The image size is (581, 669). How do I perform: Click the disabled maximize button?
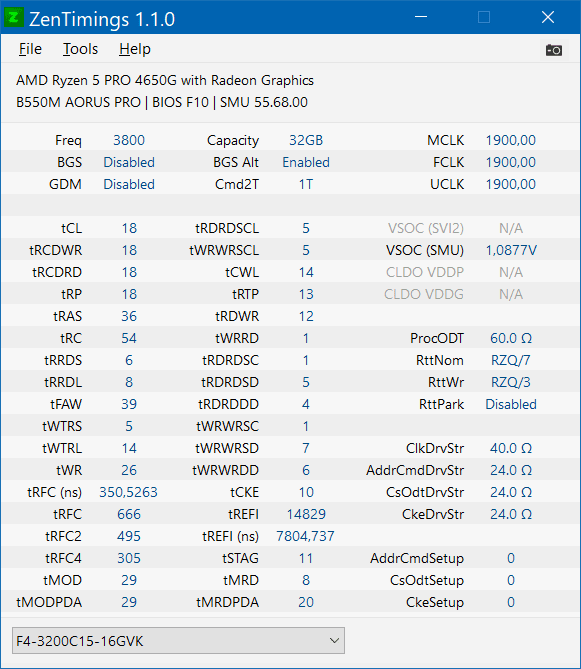(484, 17)
